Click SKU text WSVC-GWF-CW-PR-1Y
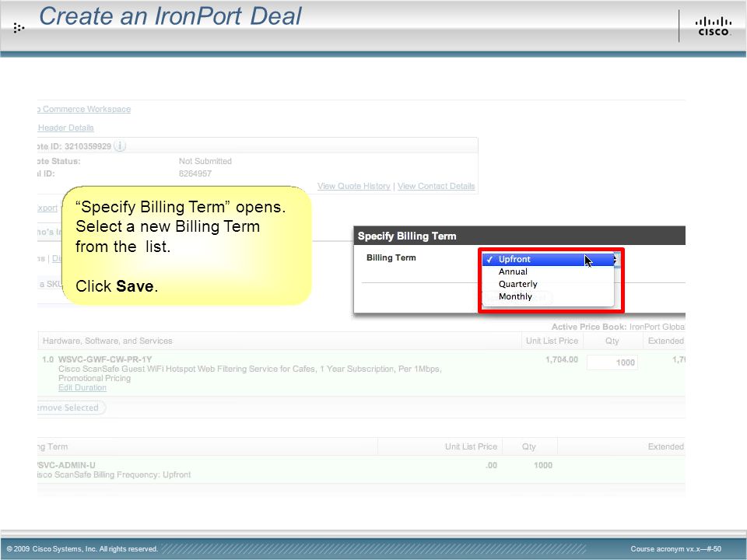This screenshot has height=560, width=747. click(105, 359)
